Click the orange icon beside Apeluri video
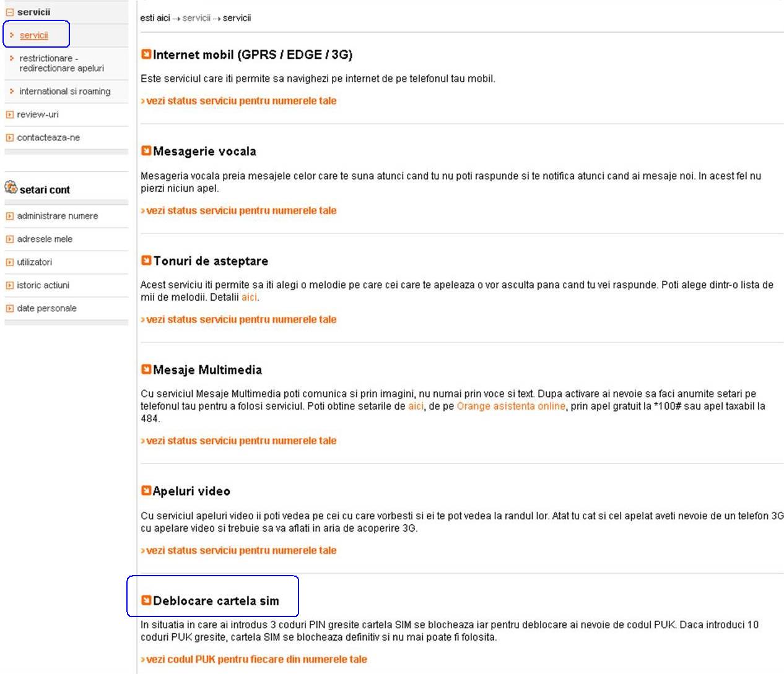This screenshot has height=674, width=784. [x=146, y=491]
